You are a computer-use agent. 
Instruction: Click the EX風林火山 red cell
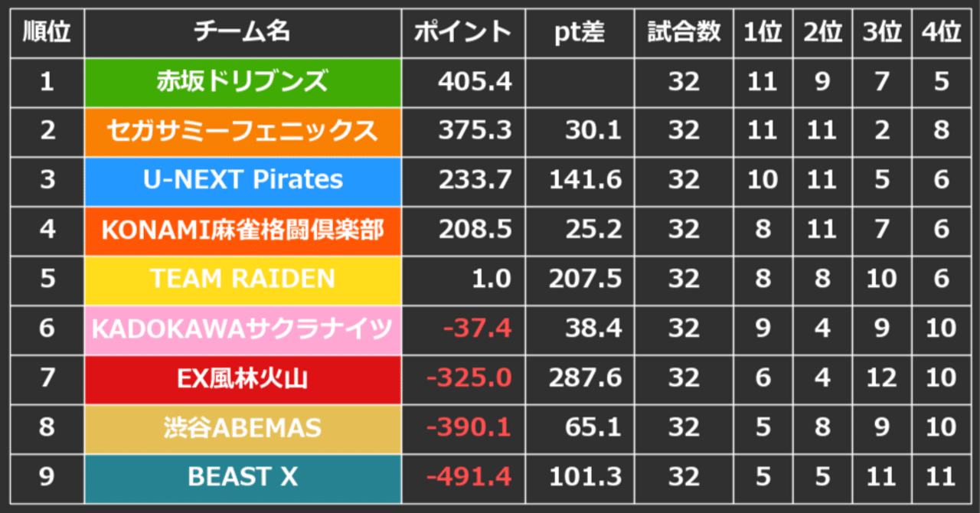point(243,378)
